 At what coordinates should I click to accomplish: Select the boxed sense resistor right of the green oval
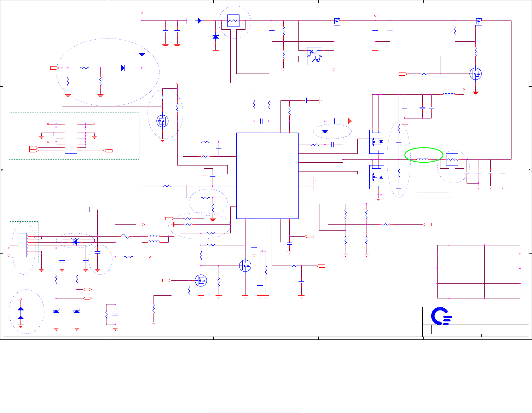click(452, 159)
